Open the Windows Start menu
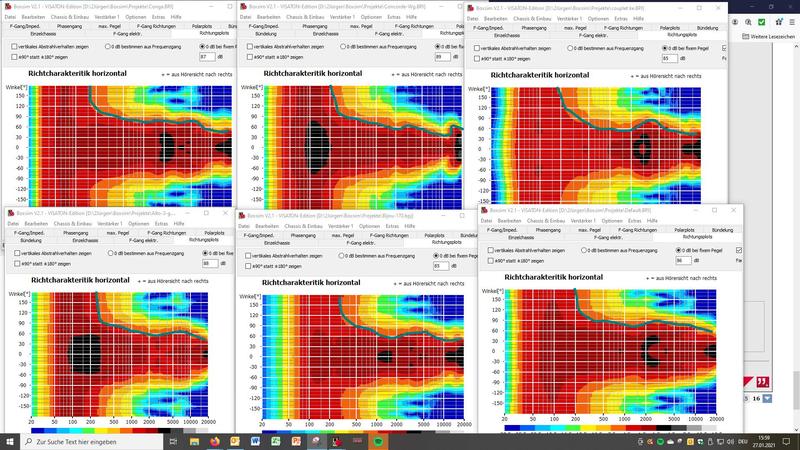 coord(10,441)
